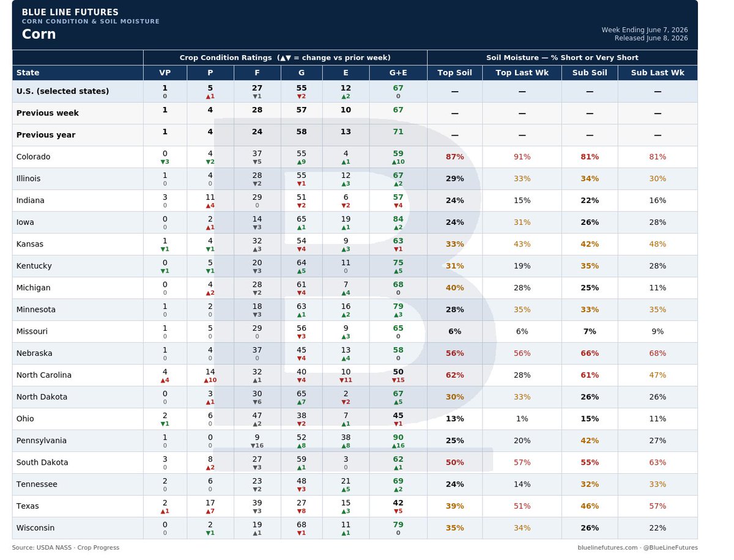Click Texas P value 17
The image size is (734, 560).
pos(210,503)
